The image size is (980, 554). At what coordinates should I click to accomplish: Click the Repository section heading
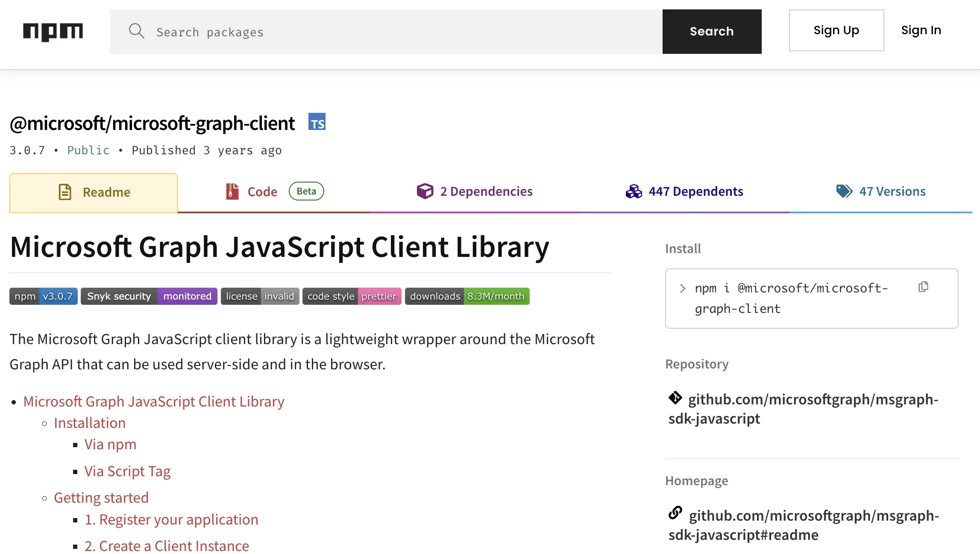697,364
